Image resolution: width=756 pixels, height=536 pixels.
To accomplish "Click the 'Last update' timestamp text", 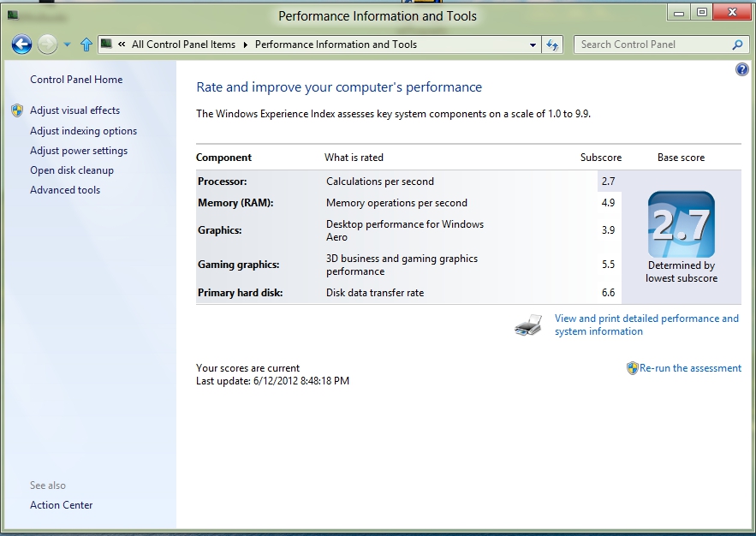I will (x=272, y=381).
